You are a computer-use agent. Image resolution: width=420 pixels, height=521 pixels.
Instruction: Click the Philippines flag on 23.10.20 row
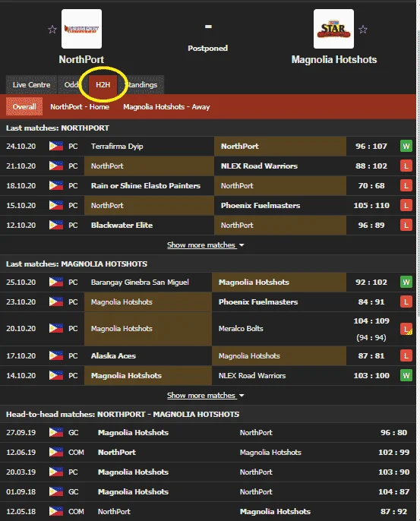(x=56, y=302)
